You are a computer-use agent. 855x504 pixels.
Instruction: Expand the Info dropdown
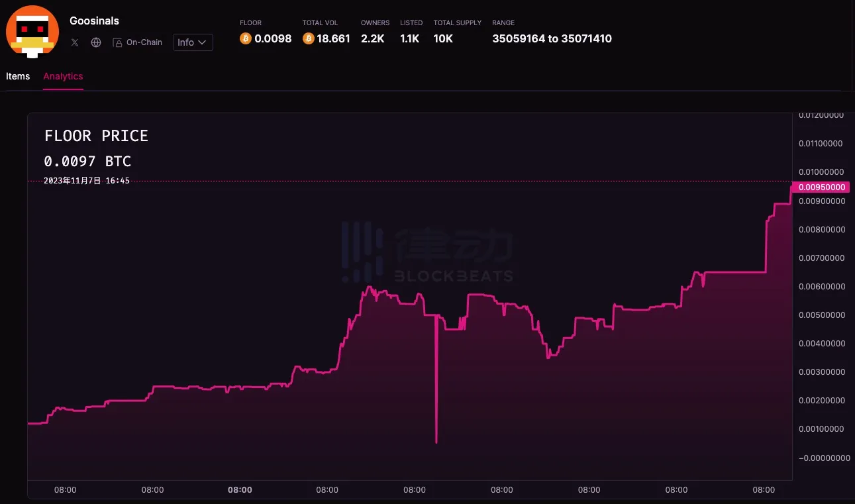(193, 42)
